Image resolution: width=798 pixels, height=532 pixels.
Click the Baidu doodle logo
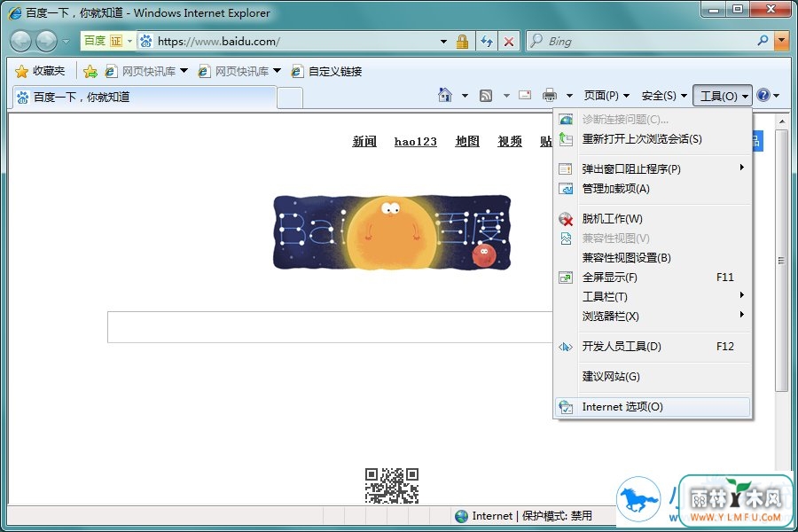coord(392,232)
